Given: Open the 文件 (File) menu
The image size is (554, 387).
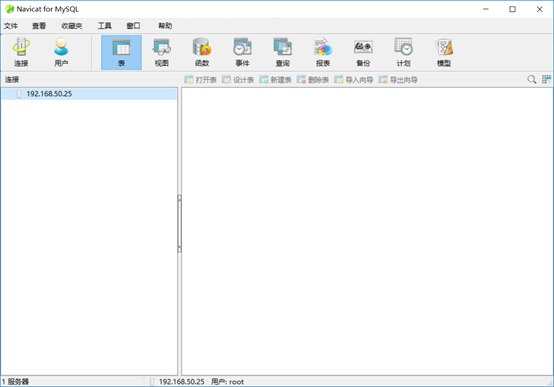Looking at the screenshot, I should tap(11, 26).
